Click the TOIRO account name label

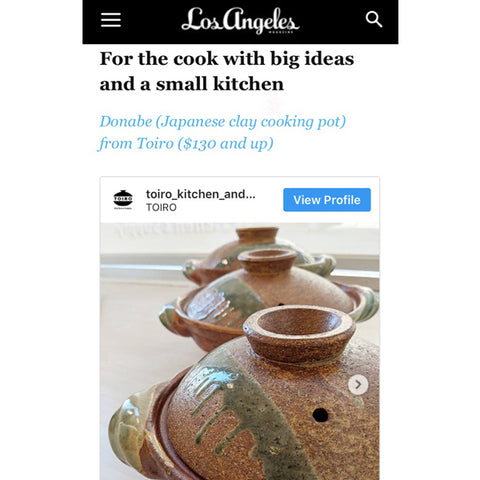point(161,207)
